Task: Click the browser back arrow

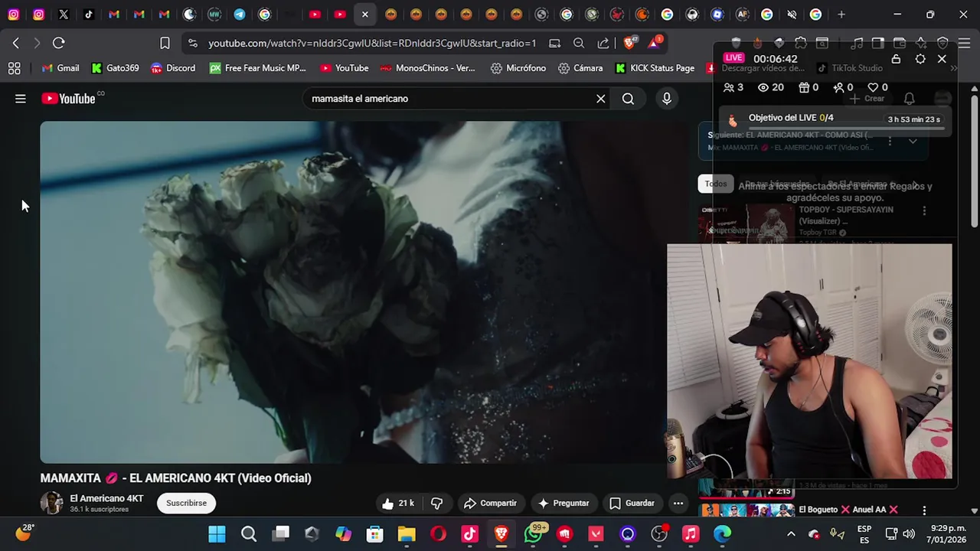Action: pyautogui.click(x=15, y=43)
